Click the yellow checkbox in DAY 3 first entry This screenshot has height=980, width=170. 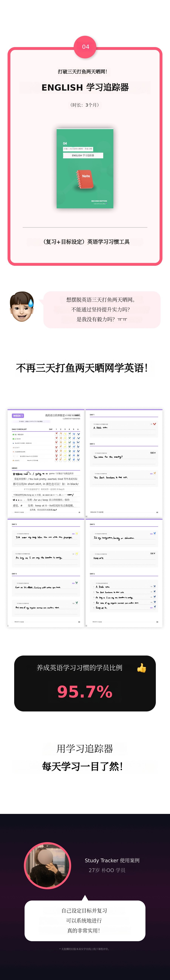point(77,533)
